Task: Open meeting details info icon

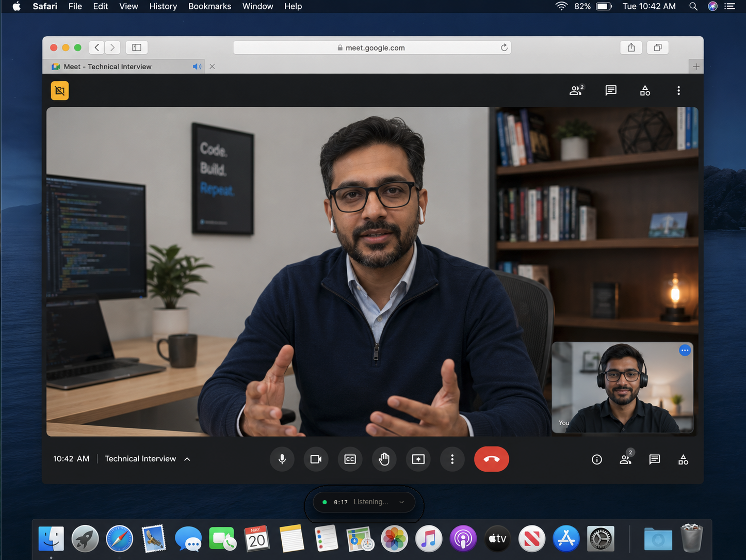Action: 597,459
